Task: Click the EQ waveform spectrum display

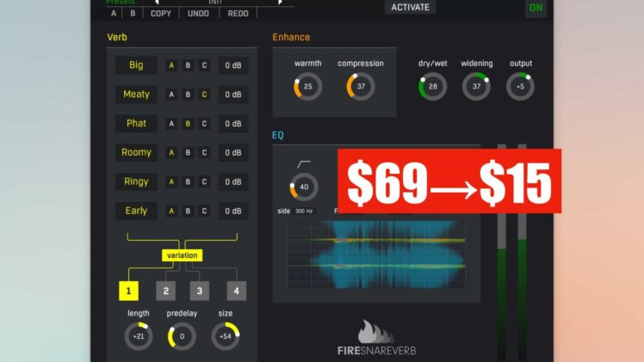Action: pyautogui.click(x=376, y=255)
